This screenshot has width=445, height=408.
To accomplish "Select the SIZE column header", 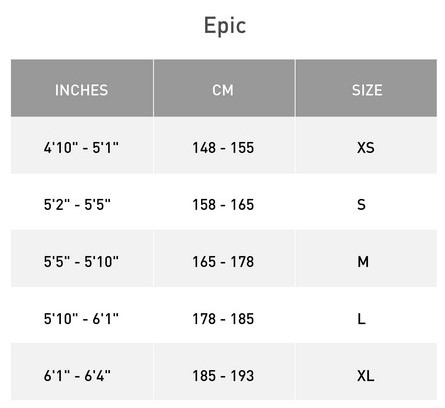I will click(x=366, y=88).
